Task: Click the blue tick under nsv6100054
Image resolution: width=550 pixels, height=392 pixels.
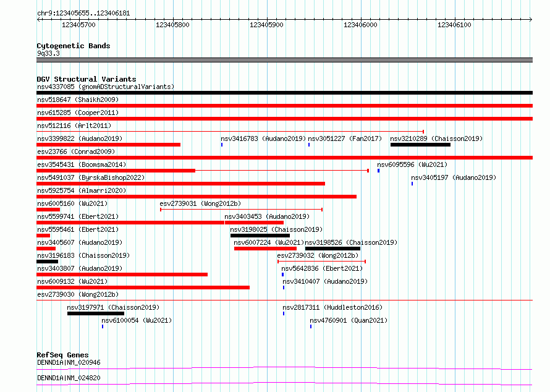Action: 103,326
